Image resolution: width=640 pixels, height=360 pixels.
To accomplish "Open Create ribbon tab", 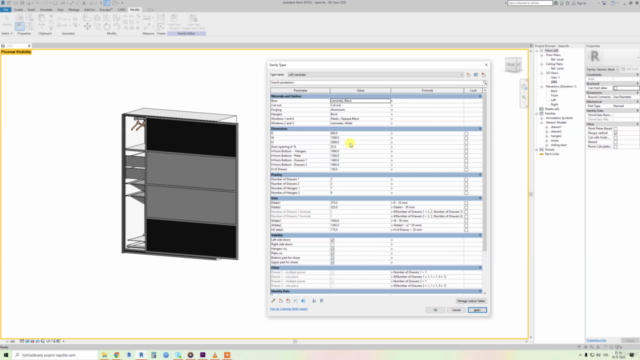I will [x=18, y=9].
